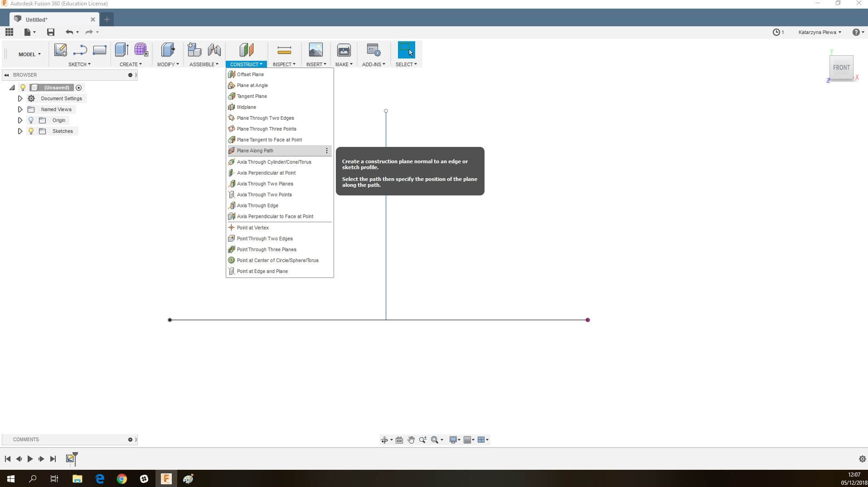The image size is (868, 487).
Task: Click the Orbit navigation icon
Action: click(x=384, y=440)
